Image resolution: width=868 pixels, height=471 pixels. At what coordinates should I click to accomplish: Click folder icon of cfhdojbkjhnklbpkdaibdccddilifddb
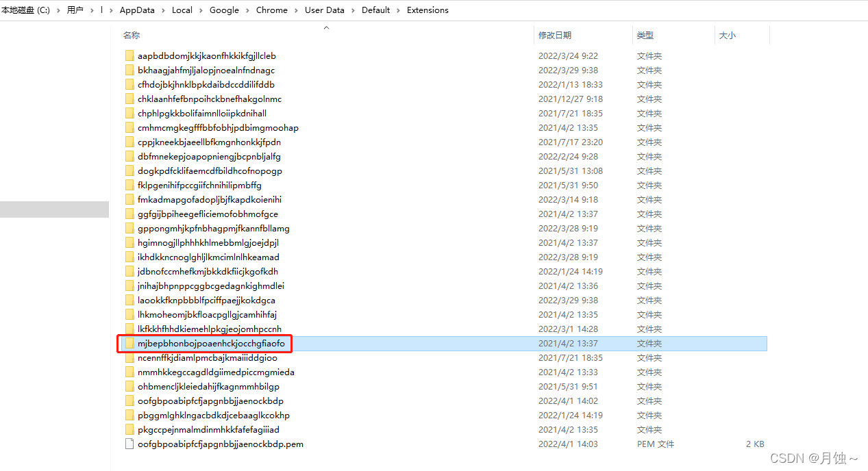[129, 85]
